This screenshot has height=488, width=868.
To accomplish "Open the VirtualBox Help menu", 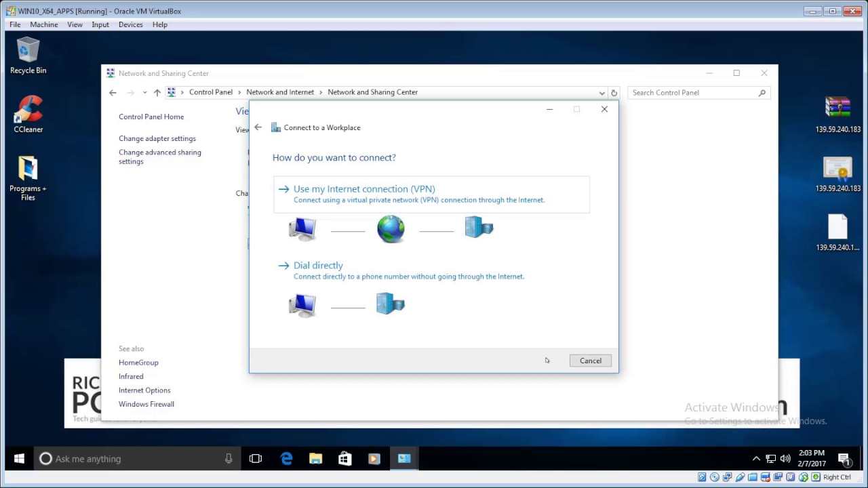I will pos(160,24).
